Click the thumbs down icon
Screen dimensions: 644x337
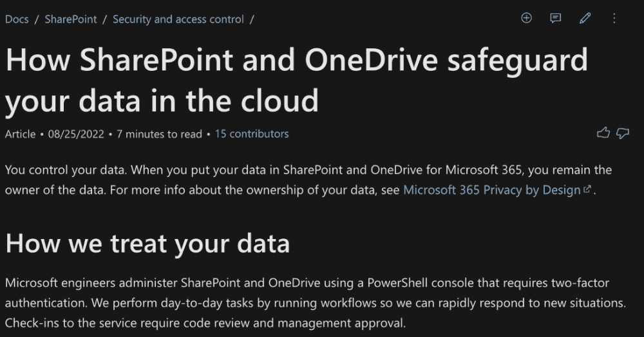pyautogui.click(x=623, y=133)
